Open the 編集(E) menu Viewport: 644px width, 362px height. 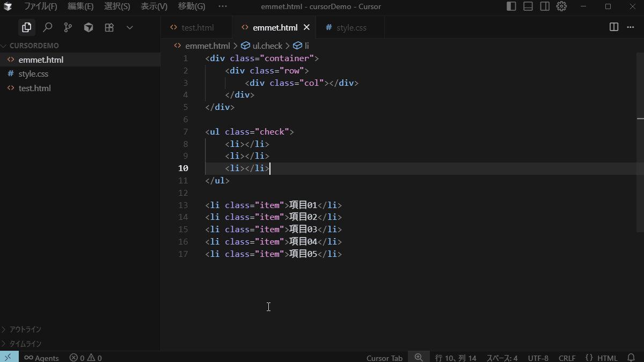[x=80, y=6]
